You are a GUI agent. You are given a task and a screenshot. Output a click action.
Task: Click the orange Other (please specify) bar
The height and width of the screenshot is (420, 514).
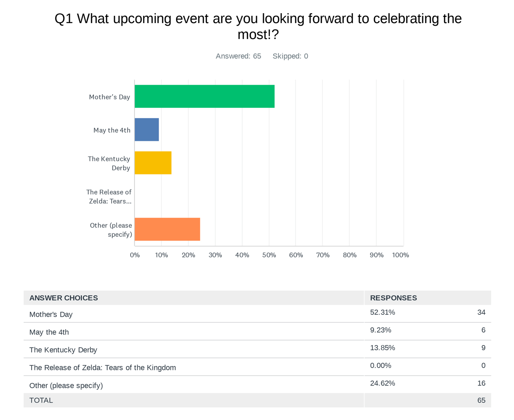coord(167,229)
